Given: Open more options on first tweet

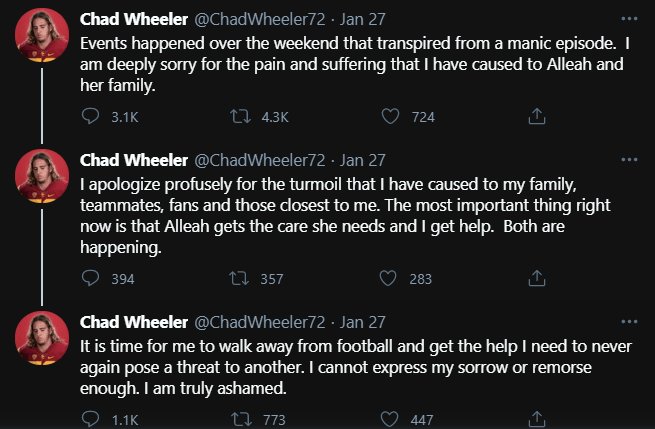Looking at the screenshot, I should tap(627, 19).
